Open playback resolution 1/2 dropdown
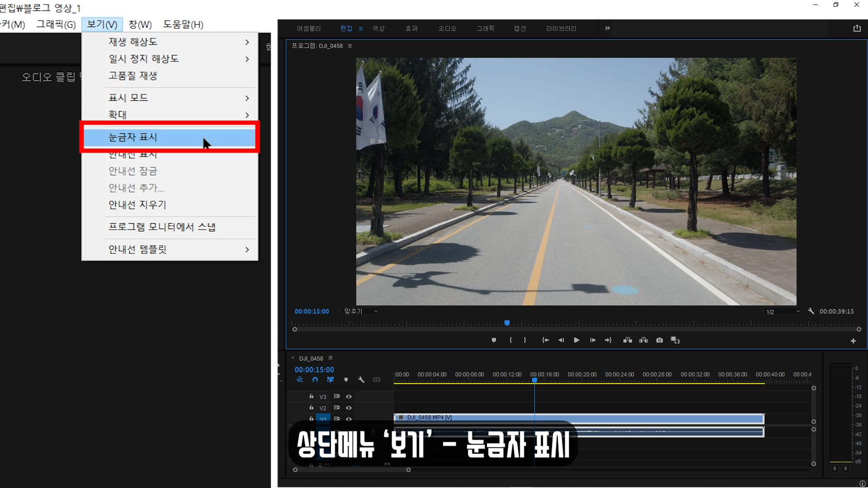The image size is (868, 488). point(783,312)
